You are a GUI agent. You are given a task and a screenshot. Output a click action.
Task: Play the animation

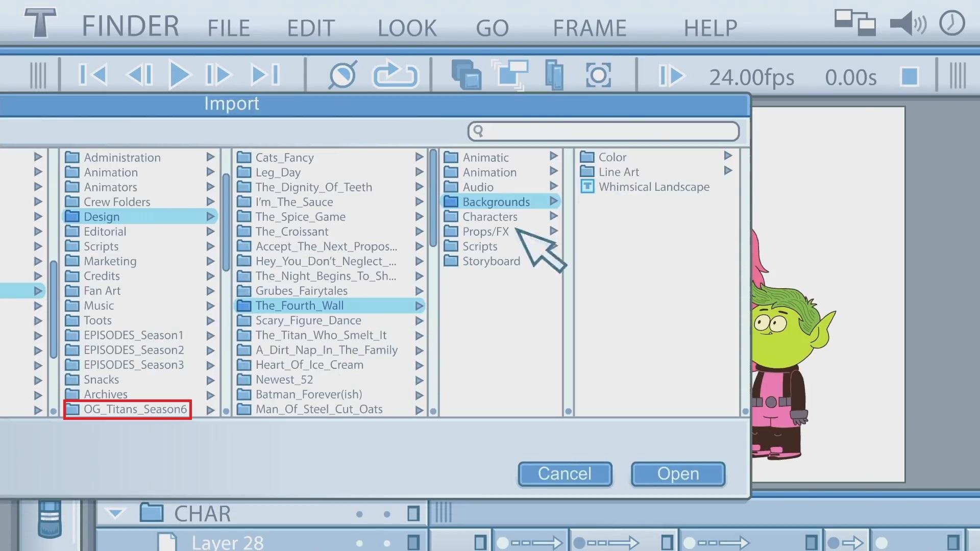(x=180, y=75)
